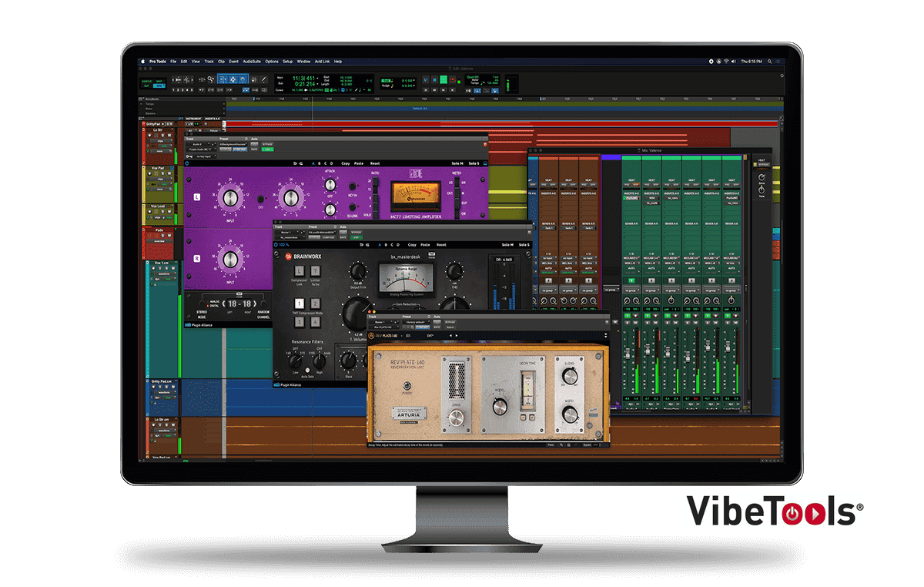The height and width of the screenshot is (587, 924).
Task: Click the green Play transport button
Action: click(x=443, y=79)
